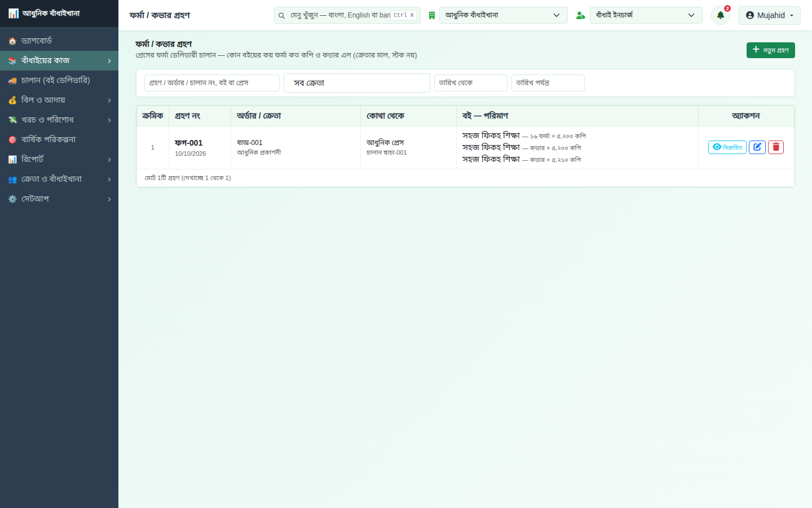Click the বাঁধাইয়ের কাজ books icon
Viewport: 812px width, 508px height.
pyautogui.click(x=12, y=61)
